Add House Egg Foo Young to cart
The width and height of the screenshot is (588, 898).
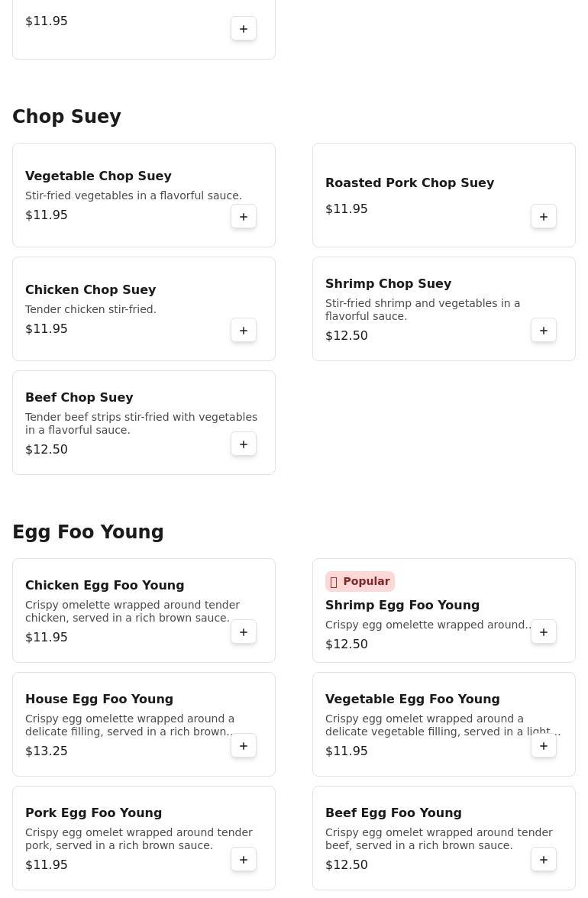pyautogui.click(x=244, y=745)
